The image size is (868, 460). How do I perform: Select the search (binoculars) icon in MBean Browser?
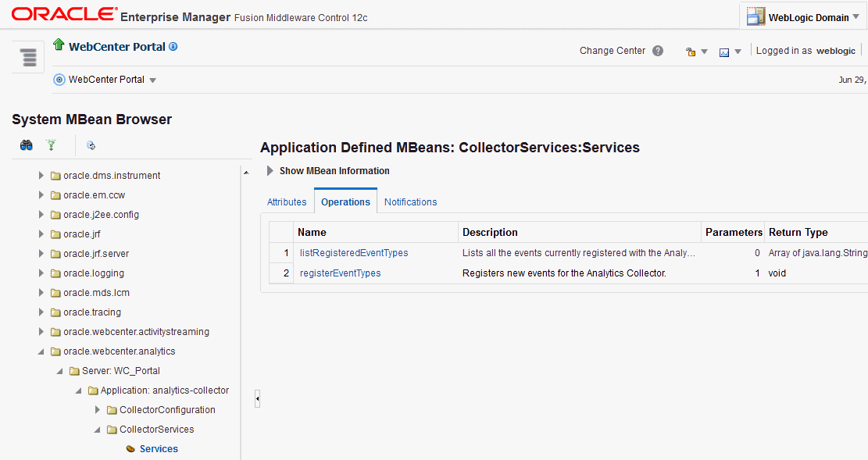26,145
